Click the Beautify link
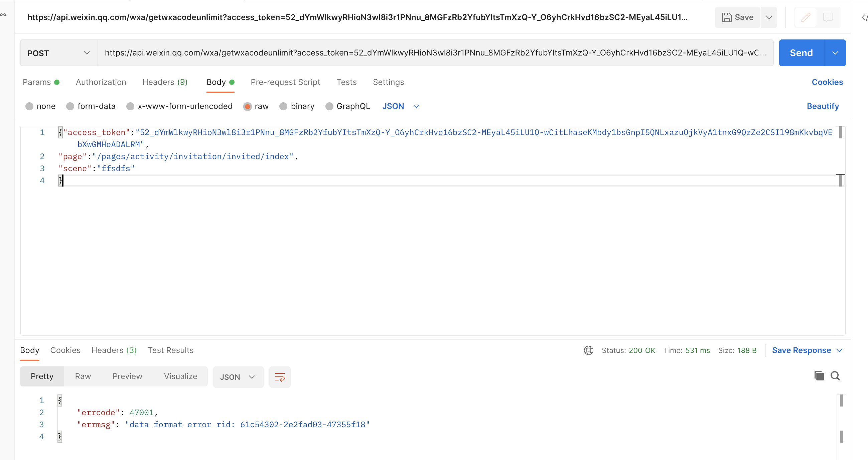 (823, 106)
